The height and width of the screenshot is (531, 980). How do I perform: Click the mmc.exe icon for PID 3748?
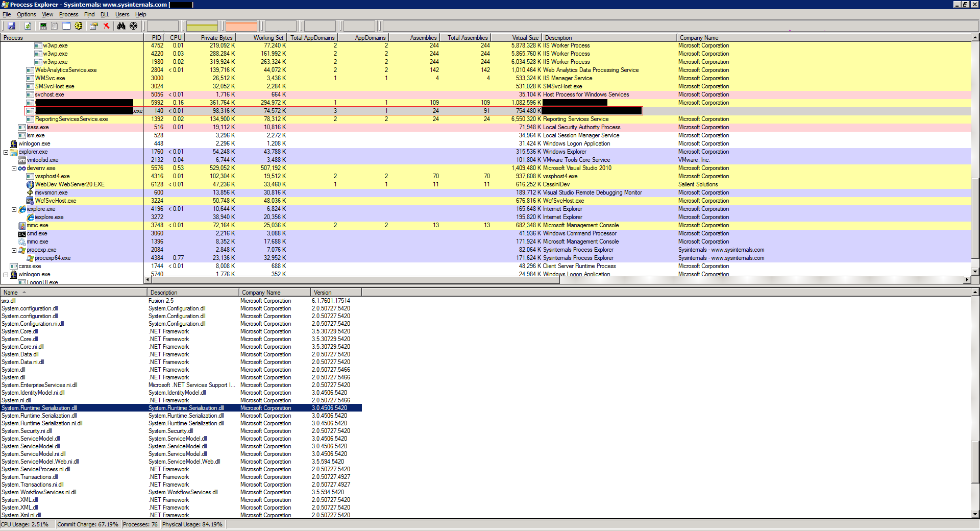click(x=22, y=225)
